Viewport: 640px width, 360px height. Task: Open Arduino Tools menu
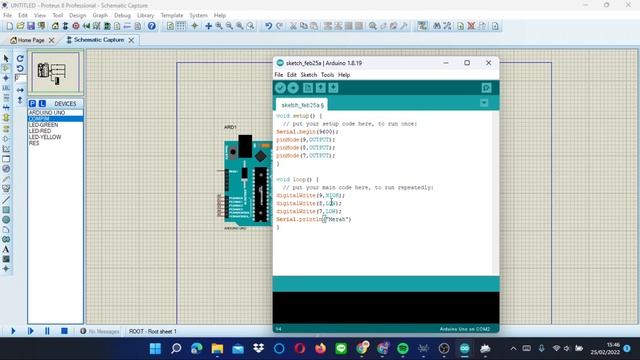click(x=327, y=75)
